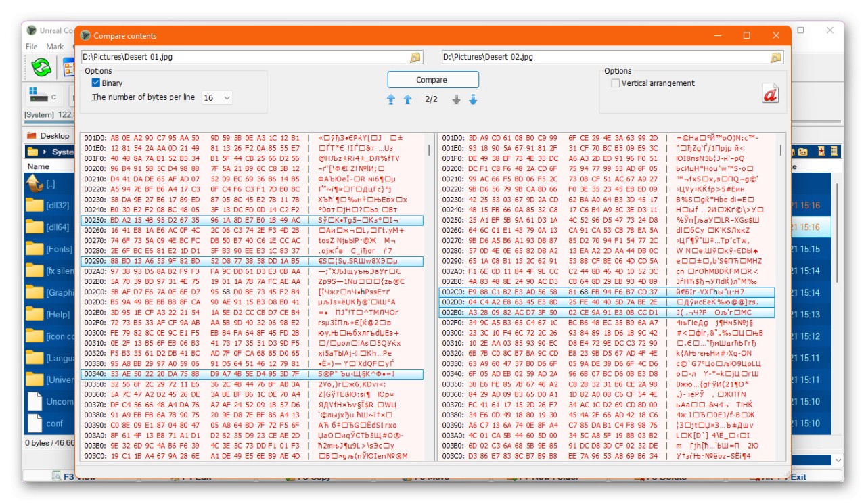Browse for the right file Desert 02.jpg
The width and height of the screenshot is (866, 504).
(x=775, y=58)
